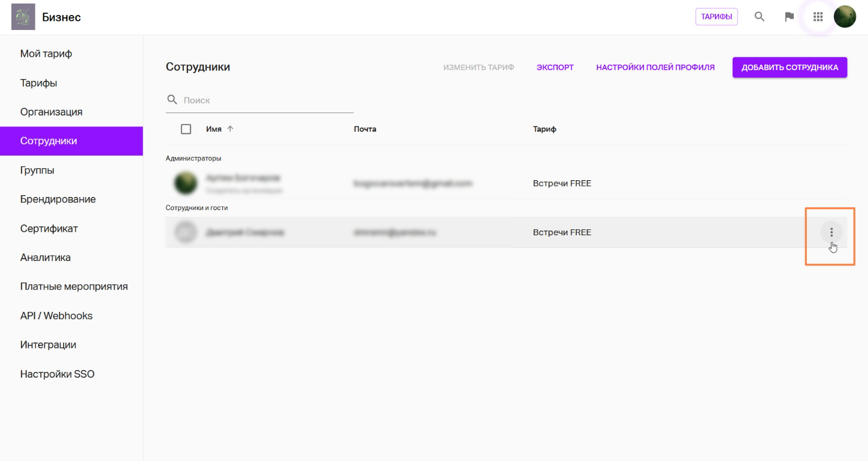This screenshot has height=461, width=868.
Task: Click the flag icon in the header
Action: 790,17
